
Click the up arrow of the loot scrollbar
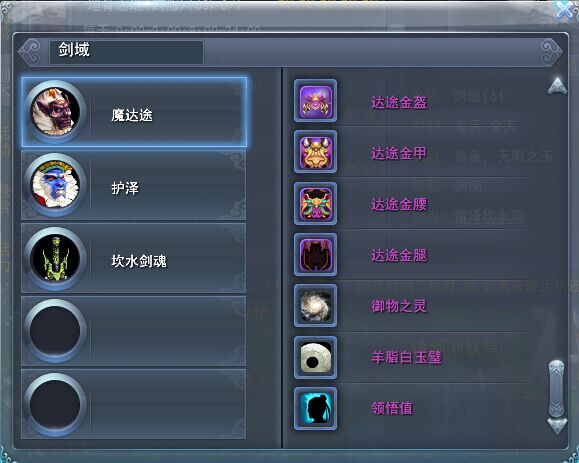557,86
